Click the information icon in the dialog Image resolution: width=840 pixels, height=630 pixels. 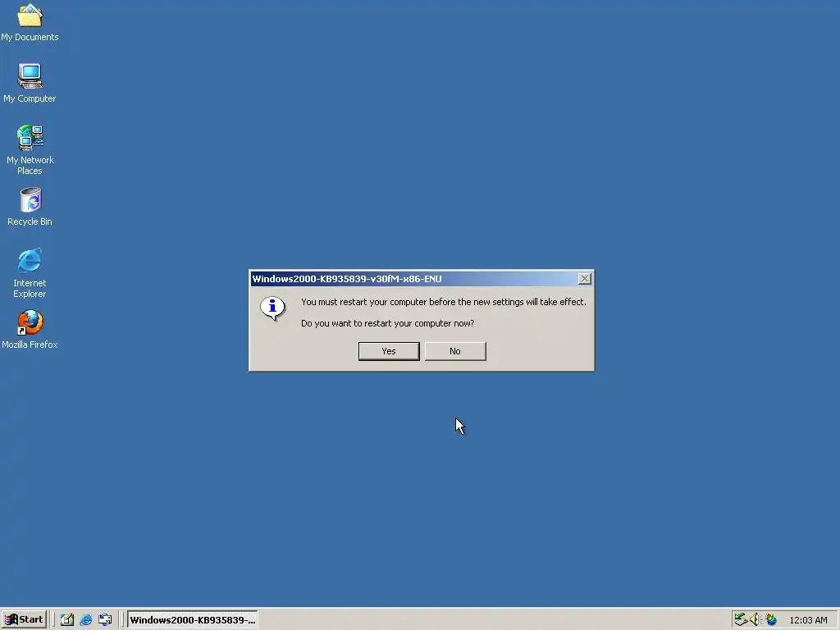272,308
